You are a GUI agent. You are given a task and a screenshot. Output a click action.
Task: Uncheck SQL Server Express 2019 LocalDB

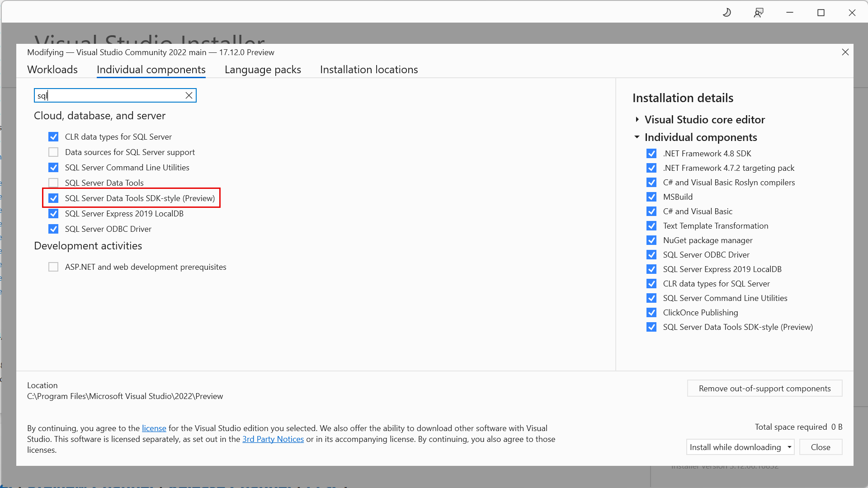53,214
